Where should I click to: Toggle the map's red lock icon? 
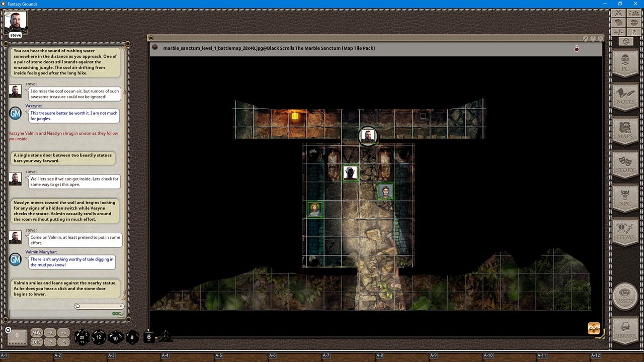point(577,48)
